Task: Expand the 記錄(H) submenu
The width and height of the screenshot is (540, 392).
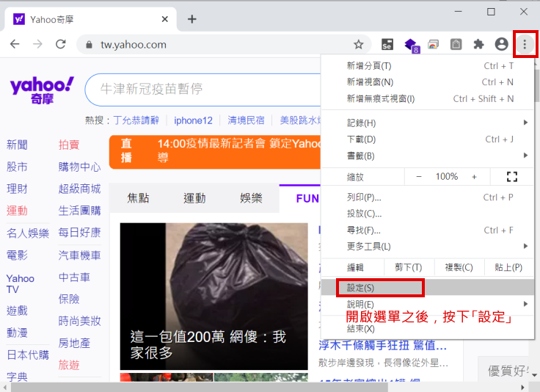Action: click(x=428, y=123)
